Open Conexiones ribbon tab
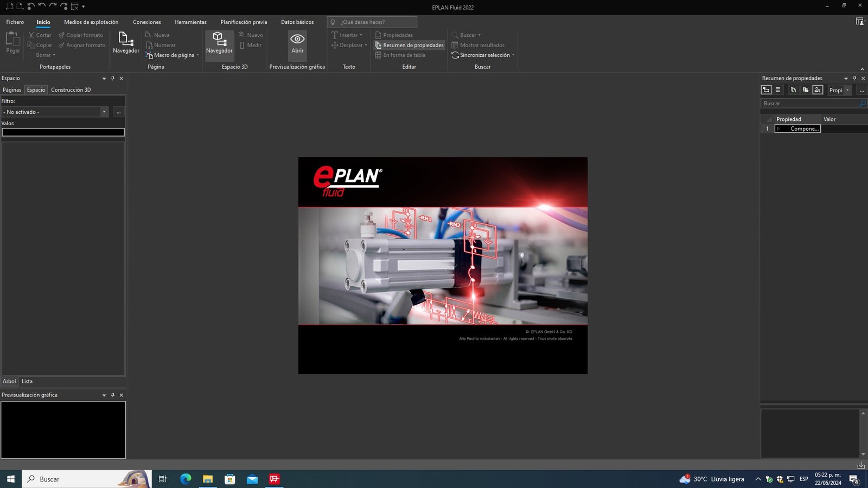 [147, 22]
